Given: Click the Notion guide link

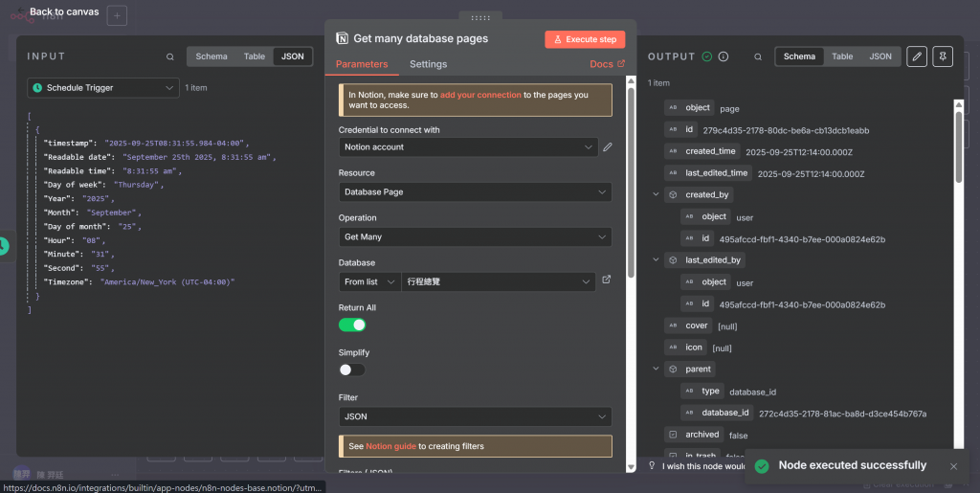Looking at the screenshot, I should click(x=390, y=447).
